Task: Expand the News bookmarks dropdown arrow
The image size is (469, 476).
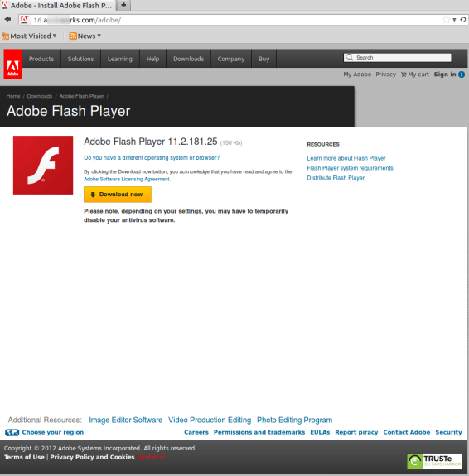Action: click(x=99, y=36)
